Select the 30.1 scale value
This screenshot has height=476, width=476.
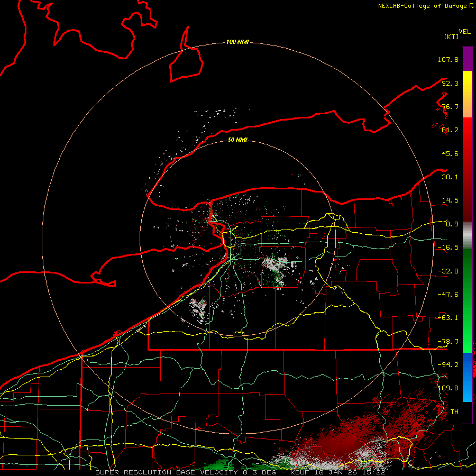tap(450, 177)
